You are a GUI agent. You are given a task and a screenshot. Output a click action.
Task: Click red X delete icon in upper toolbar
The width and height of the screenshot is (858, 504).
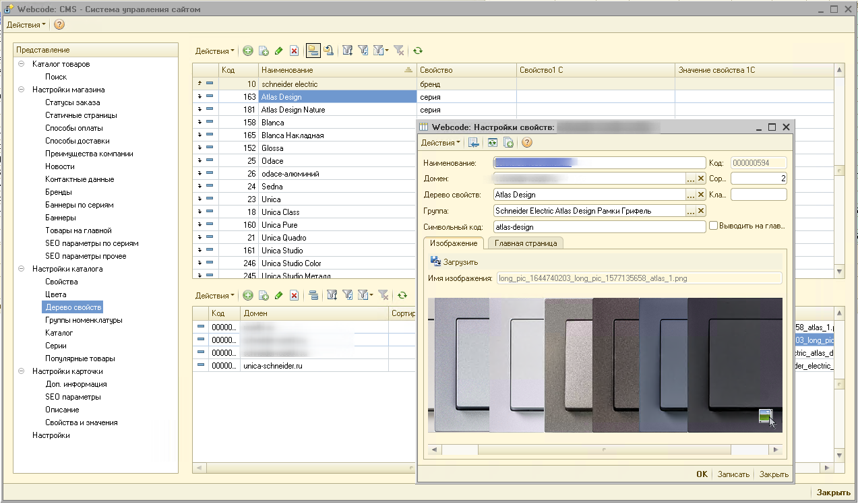tap(294, 51)
